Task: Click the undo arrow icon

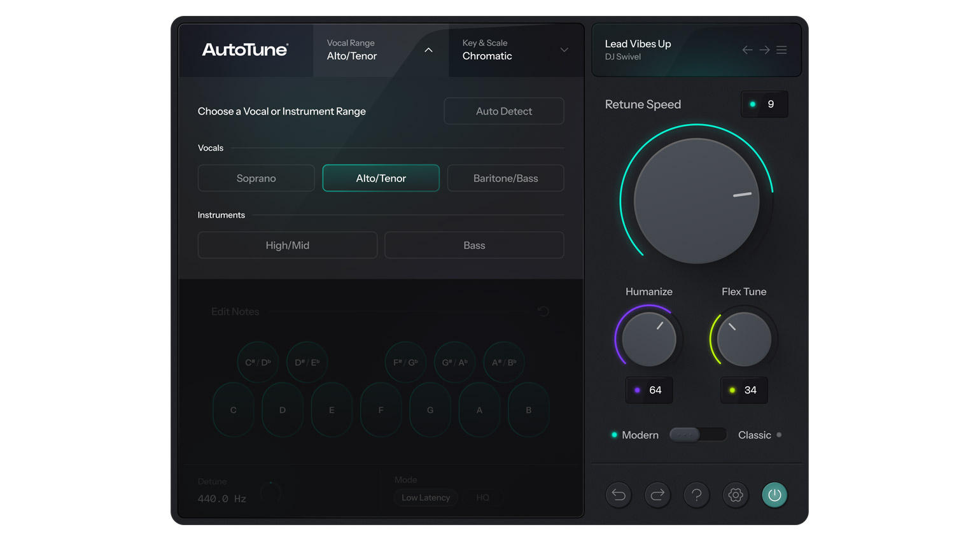Action: pyautogui.click(x=619, y=495)
